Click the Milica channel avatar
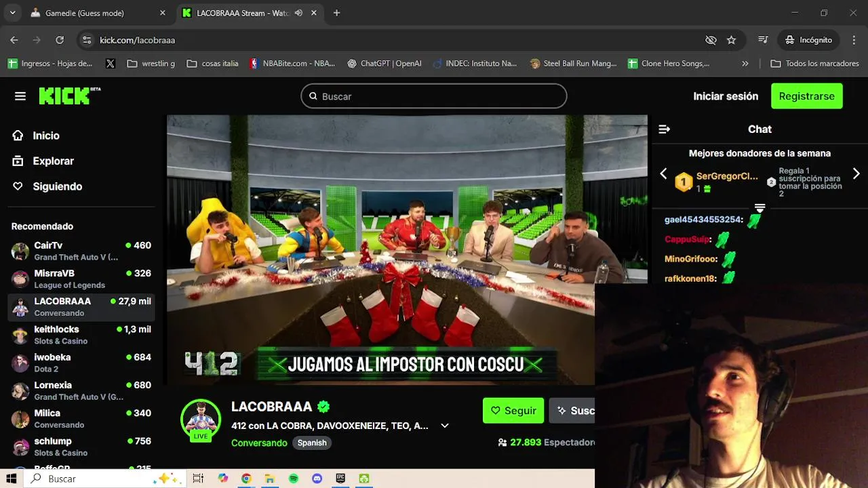The height and width of the screenshot is (488, 868). tap(20, 419)
